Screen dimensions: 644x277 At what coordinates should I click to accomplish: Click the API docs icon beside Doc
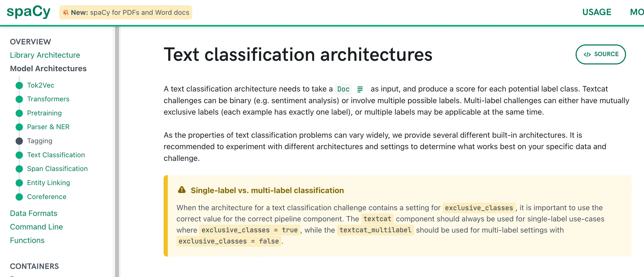click(x=360, y=89)
